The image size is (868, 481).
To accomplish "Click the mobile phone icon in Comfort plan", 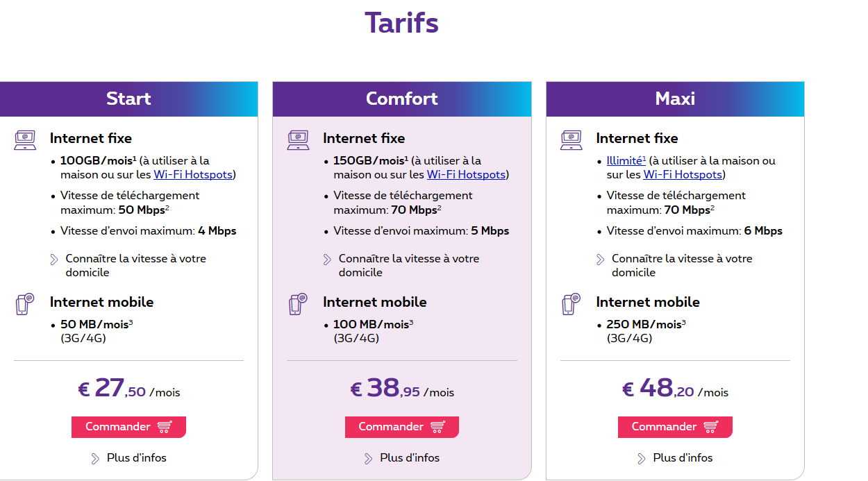I will [297, 304].
